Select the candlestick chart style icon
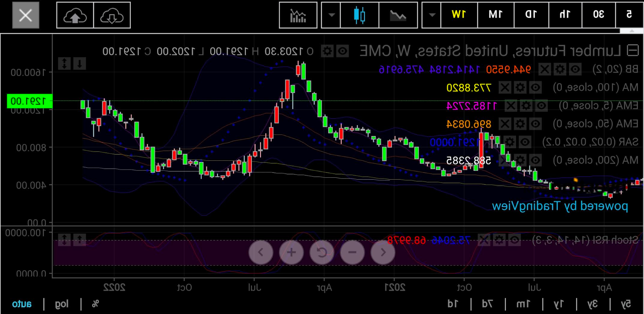Screen dimensions: 644x314 pos(359,15)
